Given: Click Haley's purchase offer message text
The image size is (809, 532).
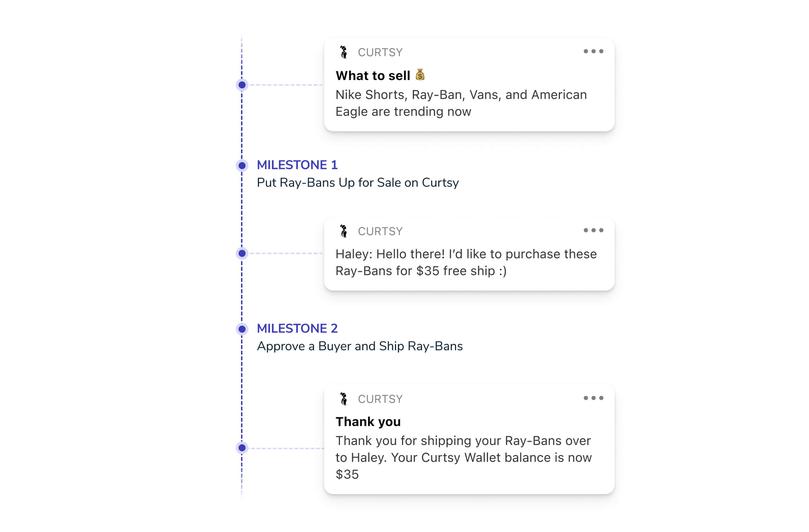Looking at the screenshot, I should point(466,262).
